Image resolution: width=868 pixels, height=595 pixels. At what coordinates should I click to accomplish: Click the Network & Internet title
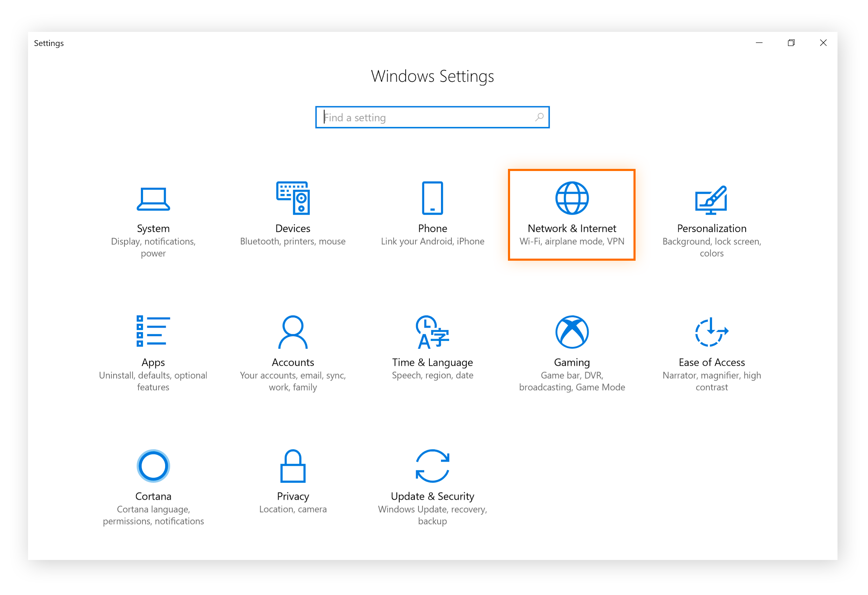[x=572, y=228]
